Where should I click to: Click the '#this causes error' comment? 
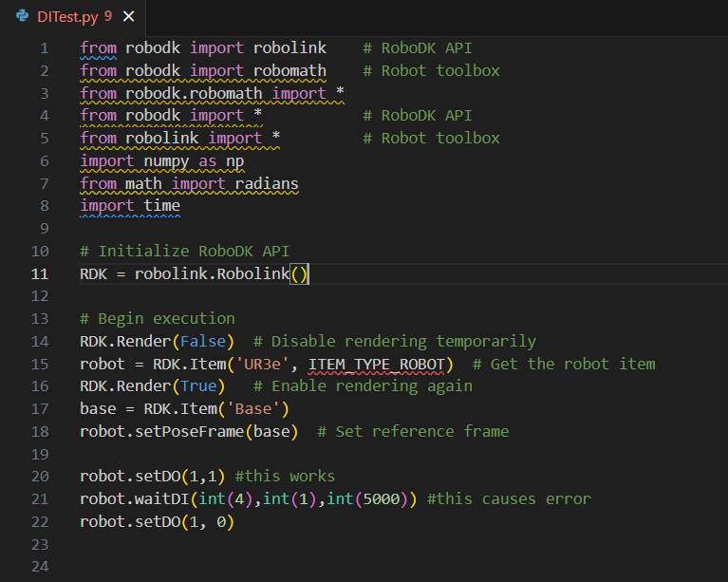coord(509,498)
